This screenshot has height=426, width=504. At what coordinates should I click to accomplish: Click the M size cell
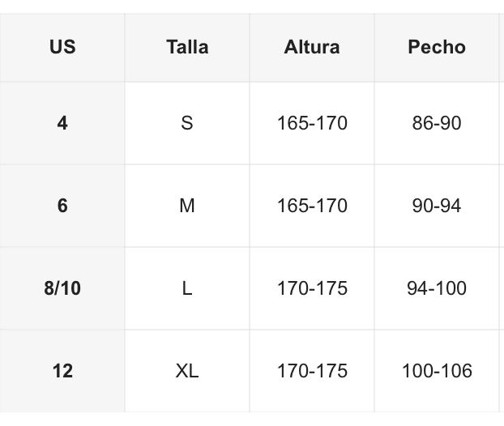(x=187, y=206)
